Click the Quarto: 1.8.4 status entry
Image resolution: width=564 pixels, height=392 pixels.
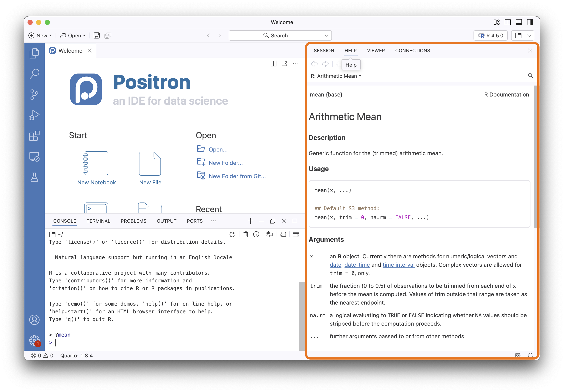tap(76, 355)
